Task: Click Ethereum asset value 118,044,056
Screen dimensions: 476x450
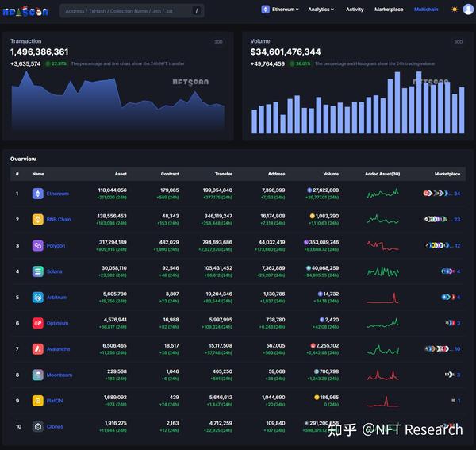Action: tap(112, 190)
